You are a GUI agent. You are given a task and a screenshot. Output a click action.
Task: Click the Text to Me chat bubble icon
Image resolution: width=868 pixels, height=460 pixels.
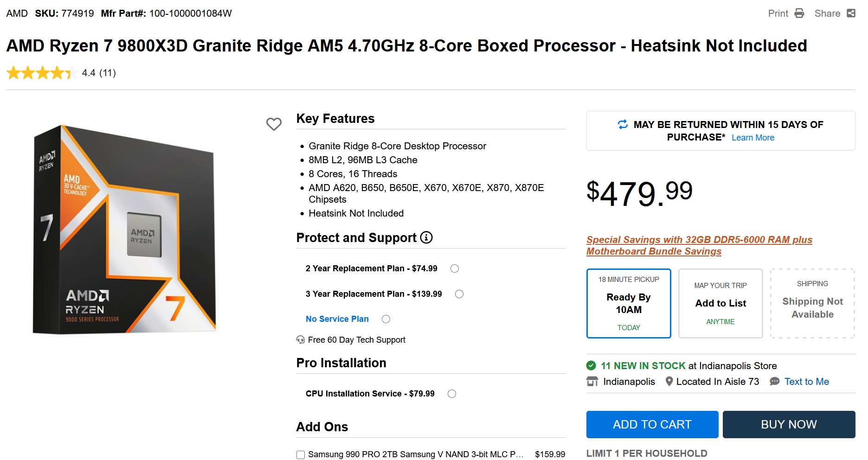(774, 381)
